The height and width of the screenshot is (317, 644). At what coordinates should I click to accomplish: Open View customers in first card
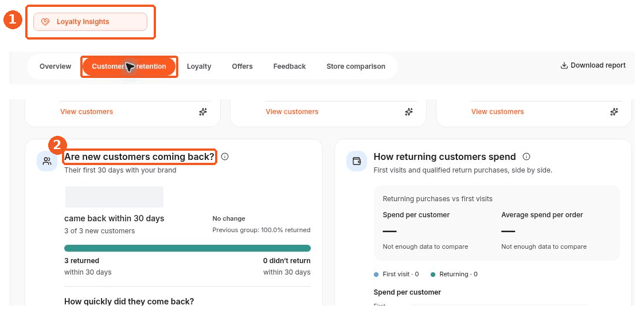point(86,112)
